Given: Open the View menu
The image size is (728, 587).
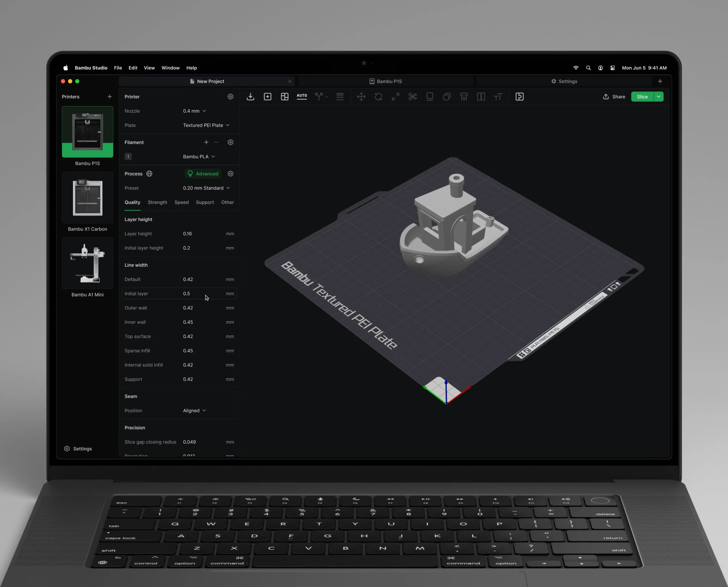Looking at the screenshot, I should click(149, 68).
